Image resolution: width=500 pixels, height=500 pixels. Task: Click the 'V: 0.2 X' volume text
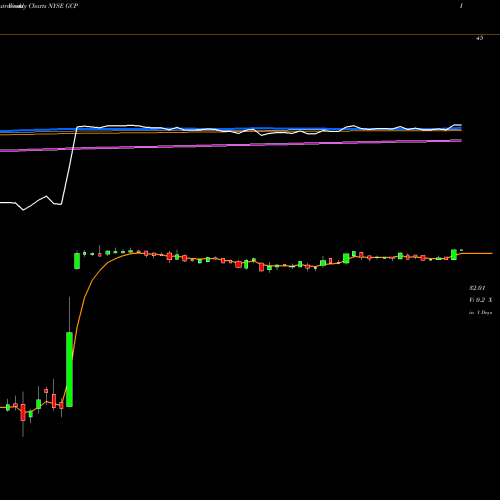coord(481,300)
